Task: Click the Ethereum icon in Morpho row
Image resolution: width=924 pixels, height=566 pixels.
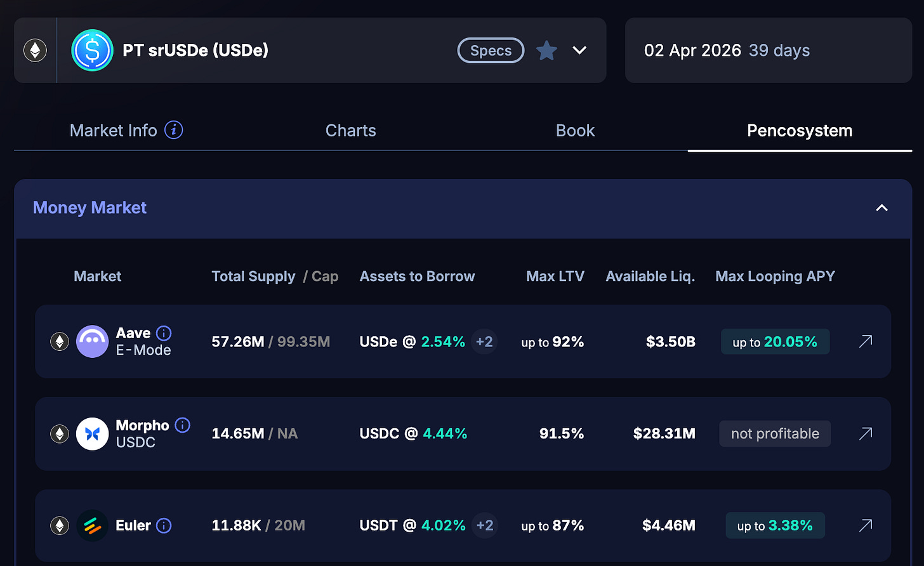Action: coord(60,433)
